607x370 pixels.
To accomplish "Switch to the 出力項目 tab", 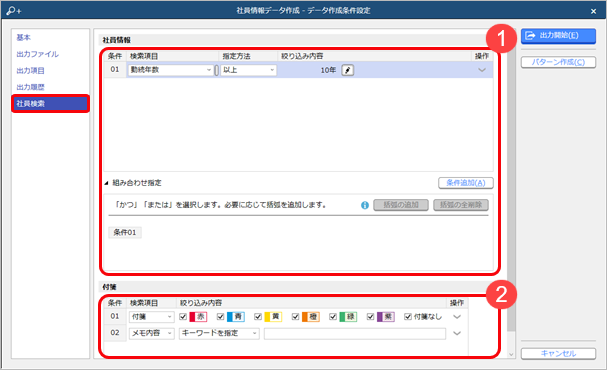I will click(x=31, y=71).
